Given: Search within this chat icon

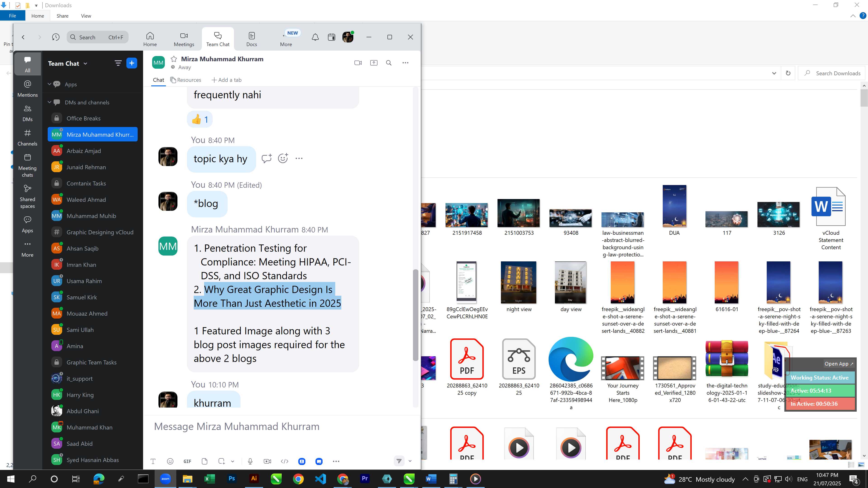Looking at the screenshot, I should pos(389,63).
